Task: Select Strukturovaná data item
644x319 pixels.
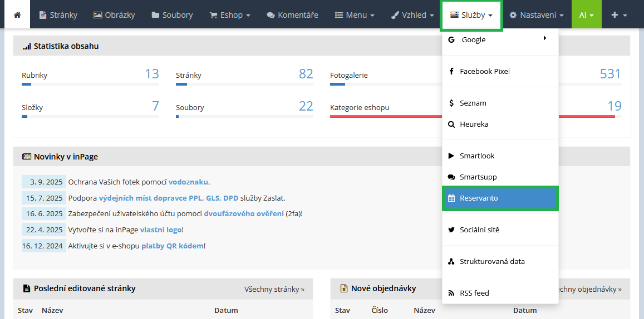Action: 492,261
